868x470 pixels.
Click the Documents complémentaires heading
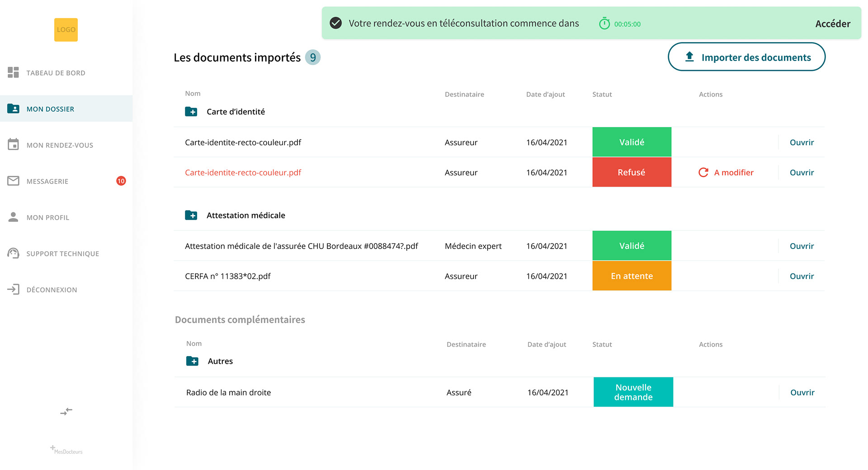tap(240, 320)
